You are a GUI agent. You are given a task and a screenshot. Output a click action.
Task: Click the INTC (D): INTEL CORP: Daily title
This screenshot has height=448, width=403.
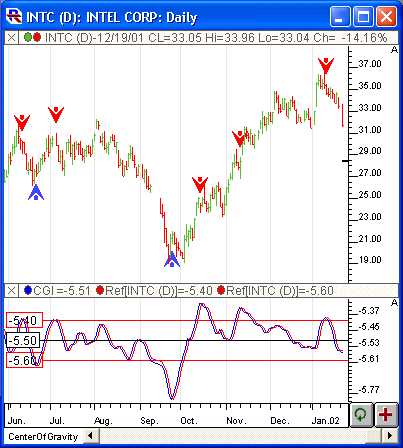[x=112, y=17]
